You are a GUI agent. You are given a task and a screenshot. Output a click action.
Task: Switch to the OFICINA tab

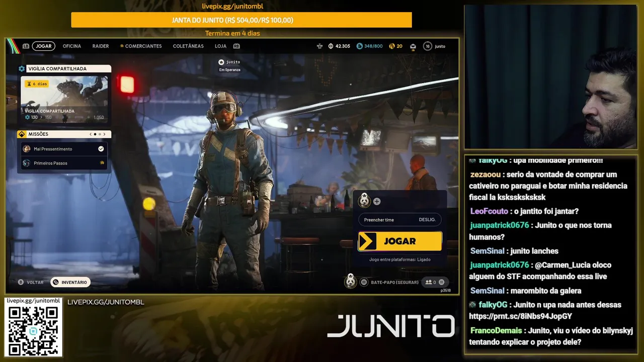(72, 46)
